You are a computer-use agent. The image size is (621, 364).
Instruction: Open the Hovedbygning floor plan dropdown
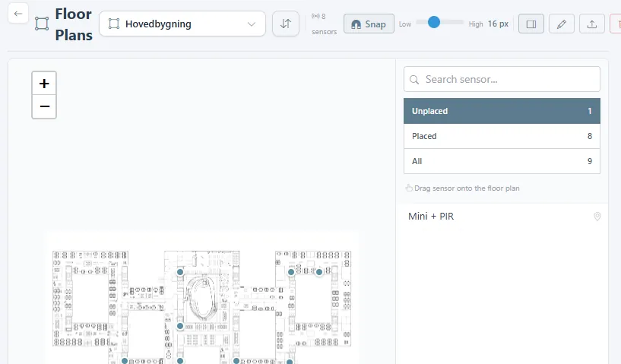pyautogui.click(x=182, y=24)
